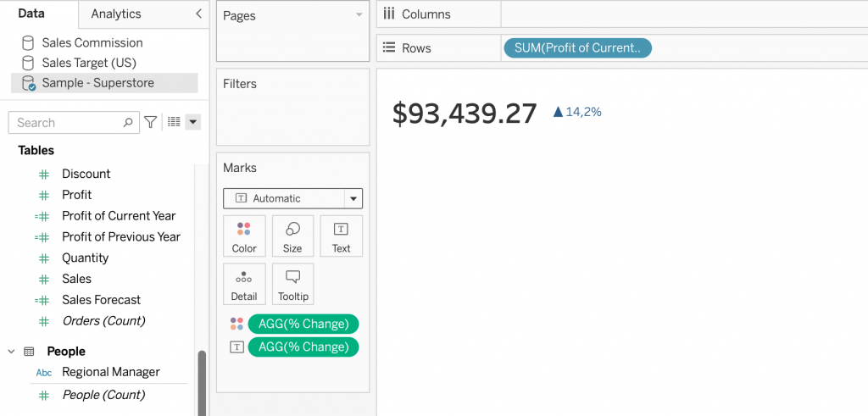This screenshot has width=868, height=416.
Task: Open the Pages shelf dropdown arrow
Action: tap(359, 15)
